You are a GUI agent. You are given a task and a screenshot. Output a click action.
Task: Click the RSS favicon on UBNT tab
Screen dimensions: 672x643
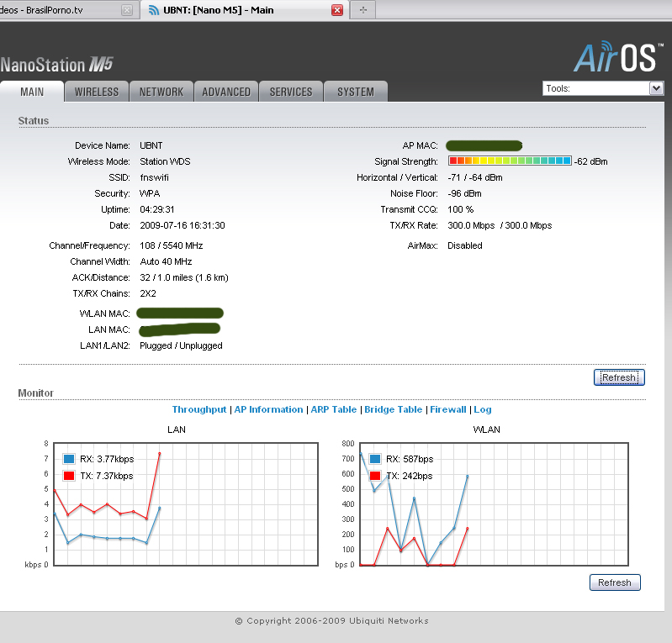153,10
